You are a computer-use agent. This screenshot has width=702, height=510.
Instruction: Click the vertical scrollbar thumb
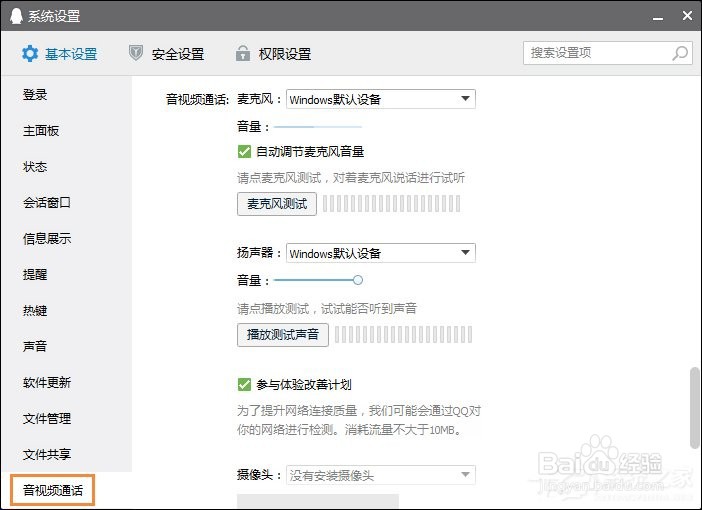694,407
